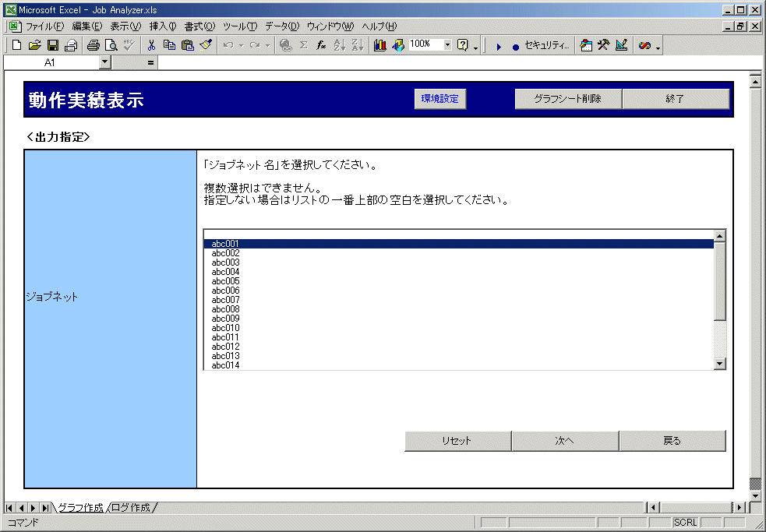
Task: Open last toolbar's options dropdown arrow
Action: [658, 47]
